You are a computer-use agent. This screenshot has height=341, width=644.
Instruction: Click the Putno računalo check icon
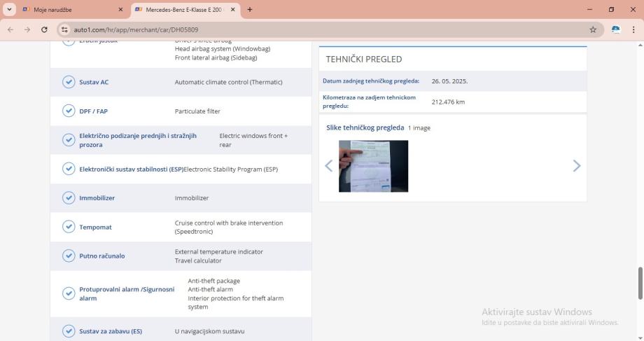(x=69, y=256)
